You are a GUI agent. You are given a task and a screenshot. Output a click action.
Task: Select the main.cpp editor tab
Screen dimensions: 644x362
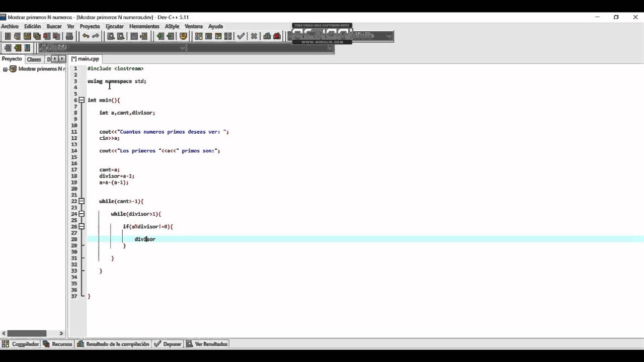85,59
